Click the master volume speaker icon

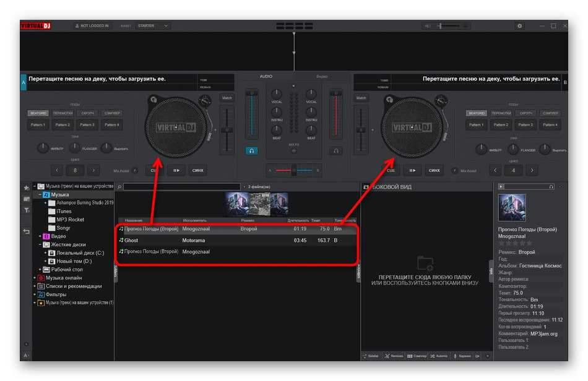428,26
